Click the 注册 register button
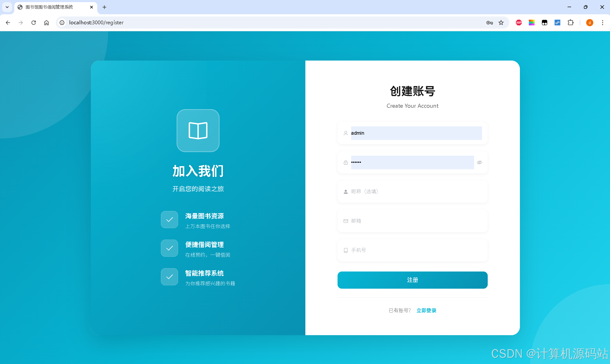The width and height of the screenshot is (610, 364). [412, 280]
